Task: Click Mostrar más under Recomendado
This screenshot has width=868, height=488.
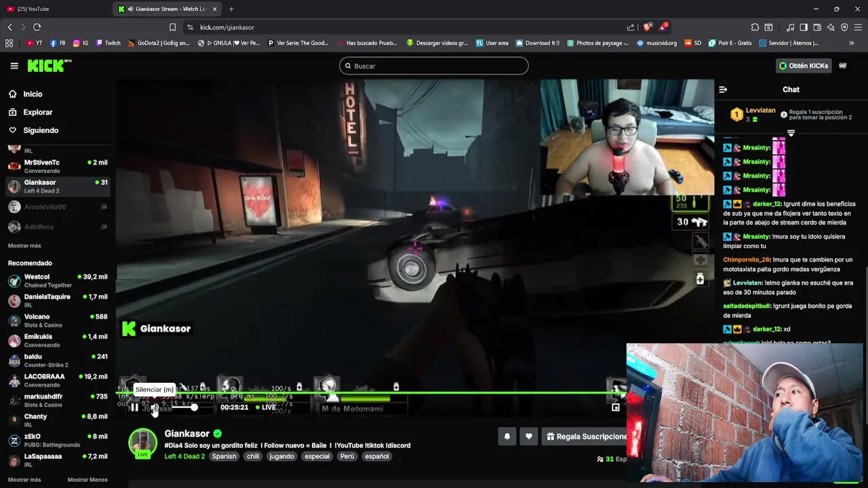Action: (24, 480)
